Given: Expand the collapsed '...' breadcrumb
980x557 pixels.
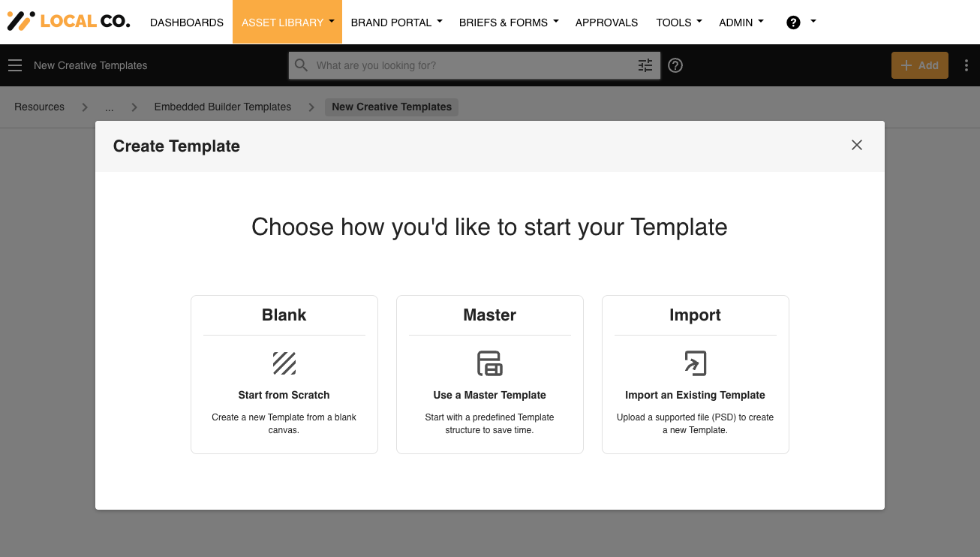Looking at the screenshot, I should [110, 107].
